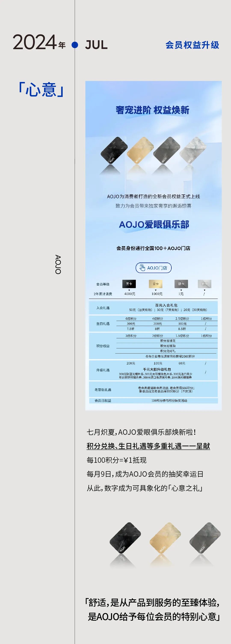Click the 100积分参与积分抽奖活动 cell

pos(169,401)
